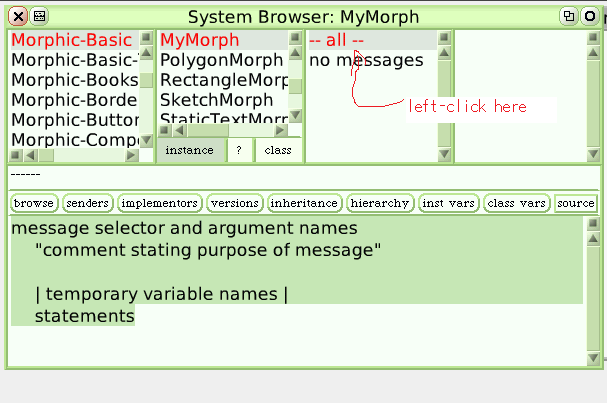Viewport: 607px width, 403px height.
Task: Open the hierarchy view
Action: point(380,203)
